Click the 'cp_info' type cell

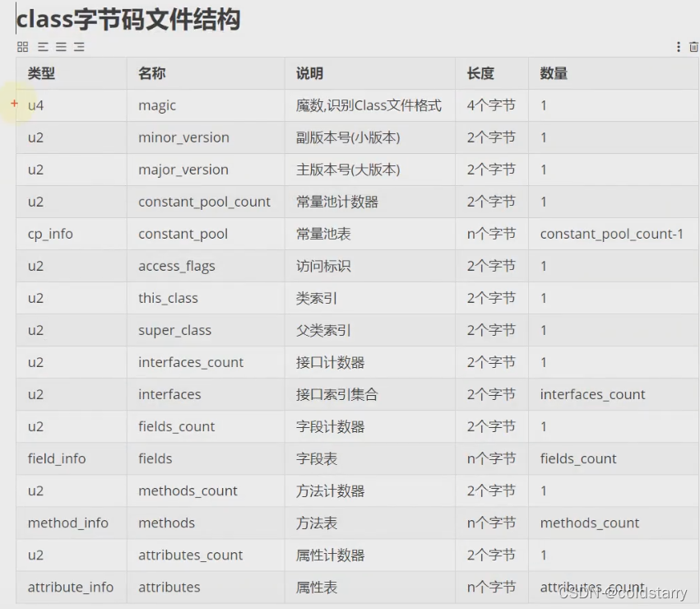[x=50, y=234]
